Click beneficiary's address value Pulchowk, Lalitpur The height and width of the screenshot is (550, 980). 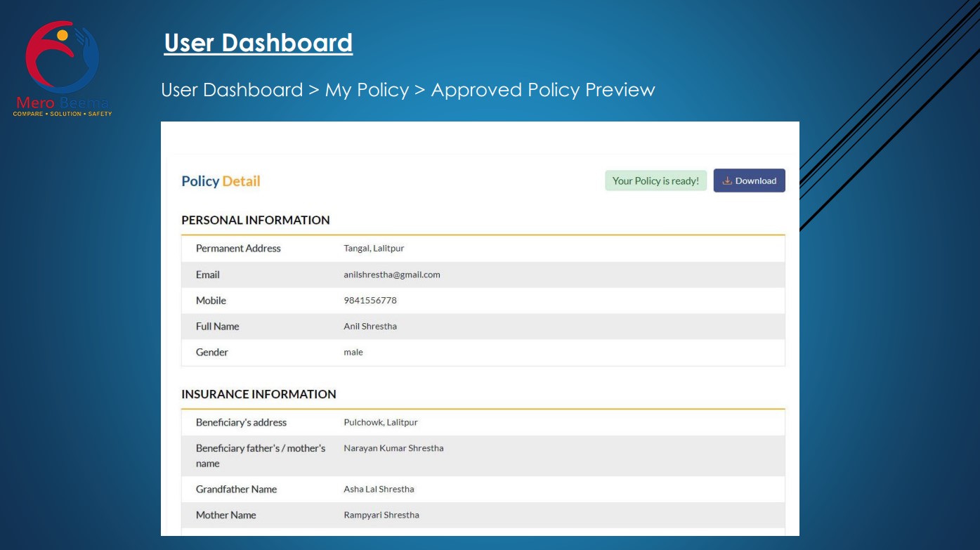380,422
